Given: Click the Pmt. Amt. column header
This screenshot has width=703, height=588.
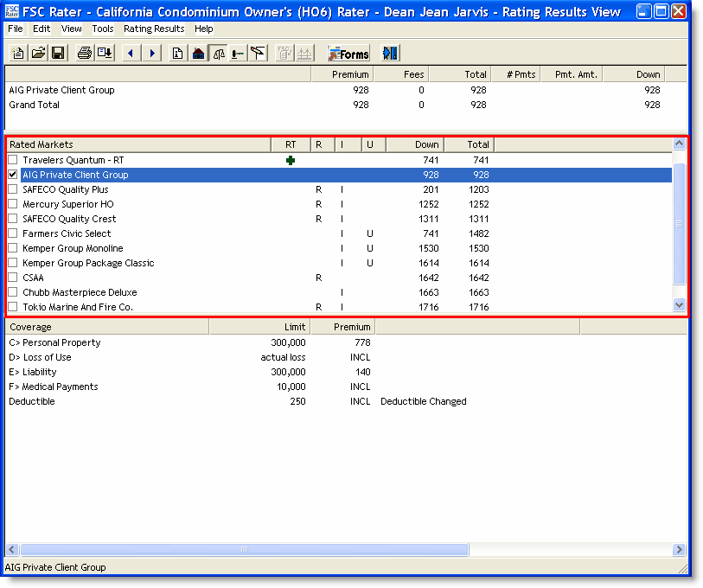Looking at the screenshot, I should coord(572,74).
